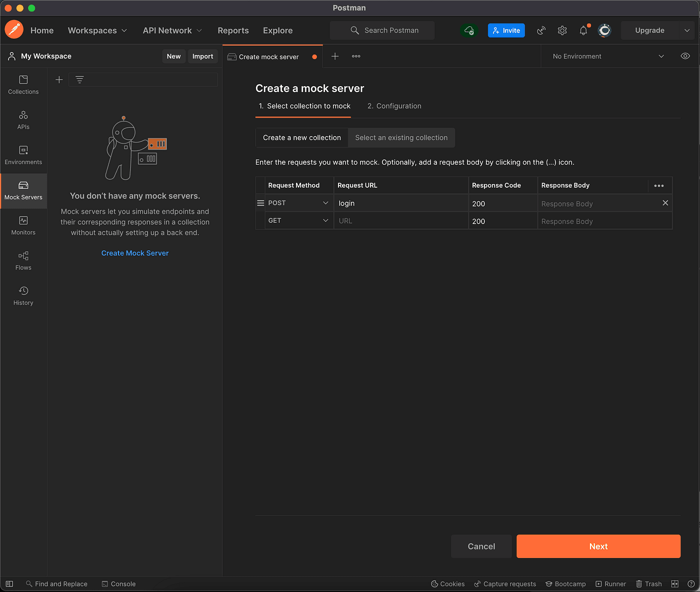Remove the POST login request row
700x592 pixels.
pyautogui.click(x=665, y=203)
